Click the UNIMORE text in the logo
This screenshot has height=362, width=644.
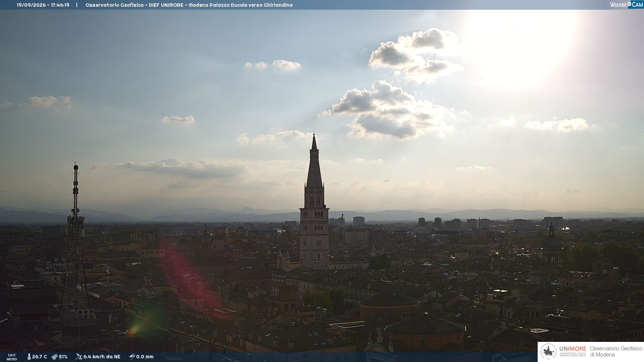point(573,349)
